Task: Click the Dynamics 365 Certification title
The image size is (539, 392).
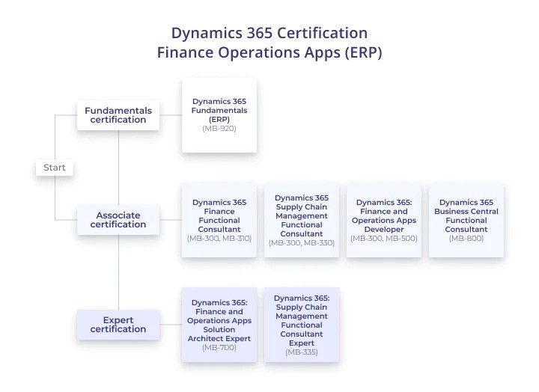Action: (269, 43)
